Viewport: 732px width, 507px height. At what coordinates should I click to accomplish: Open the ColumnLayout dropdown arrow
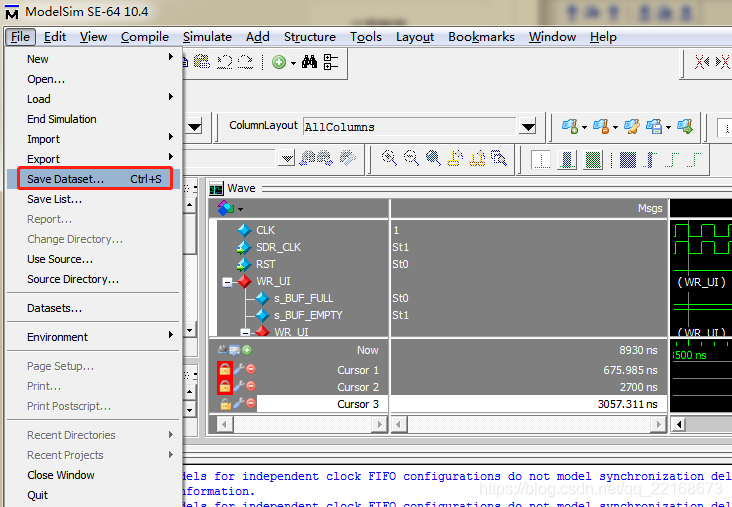[x=528, y=127]
